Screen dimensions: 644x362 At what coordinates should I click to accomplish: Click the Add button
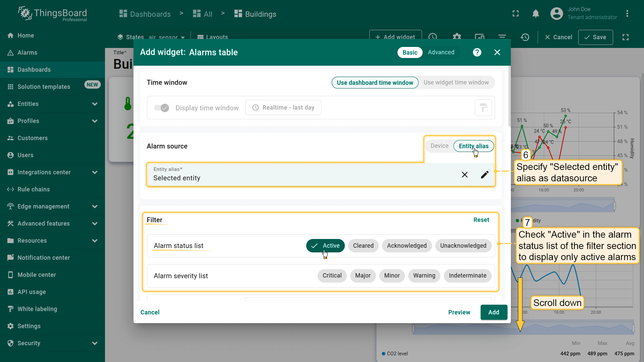[493, 312]
